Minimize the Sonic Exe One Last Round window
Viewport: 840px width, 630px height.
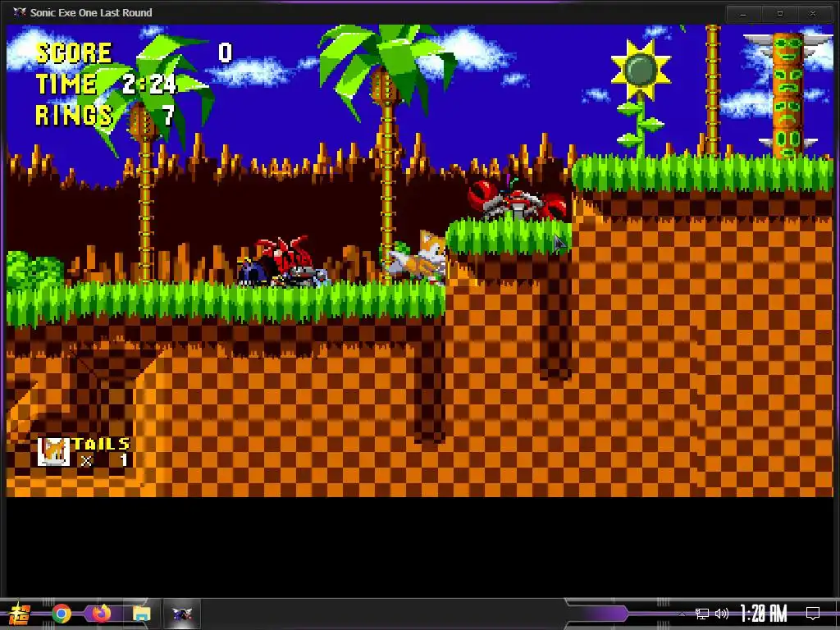coord(742,14)
